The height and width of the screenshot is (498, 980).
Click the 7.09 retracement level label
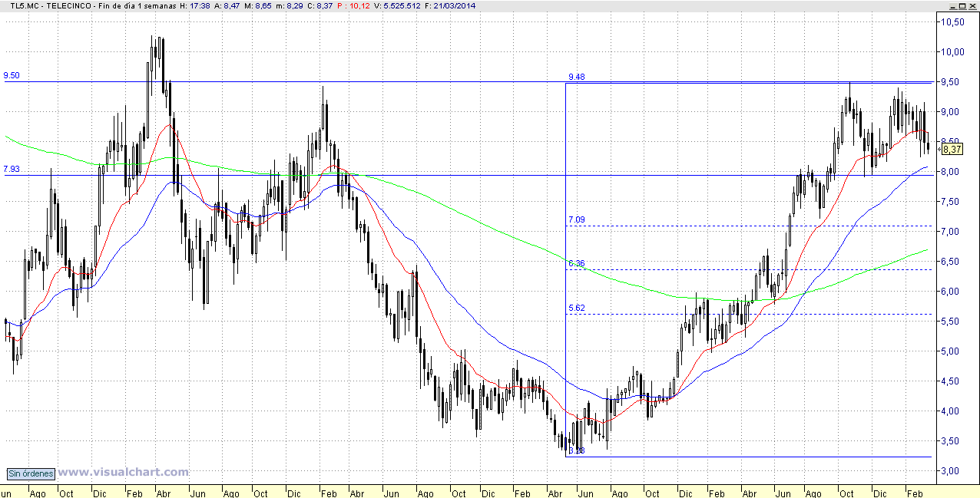click(x=576, y=220)
